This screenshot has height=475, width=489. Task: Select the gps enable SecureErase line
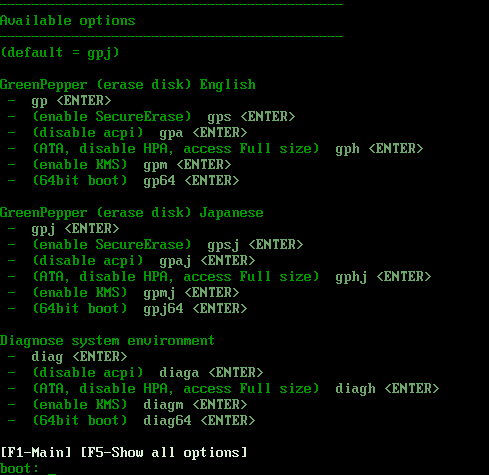151,117
